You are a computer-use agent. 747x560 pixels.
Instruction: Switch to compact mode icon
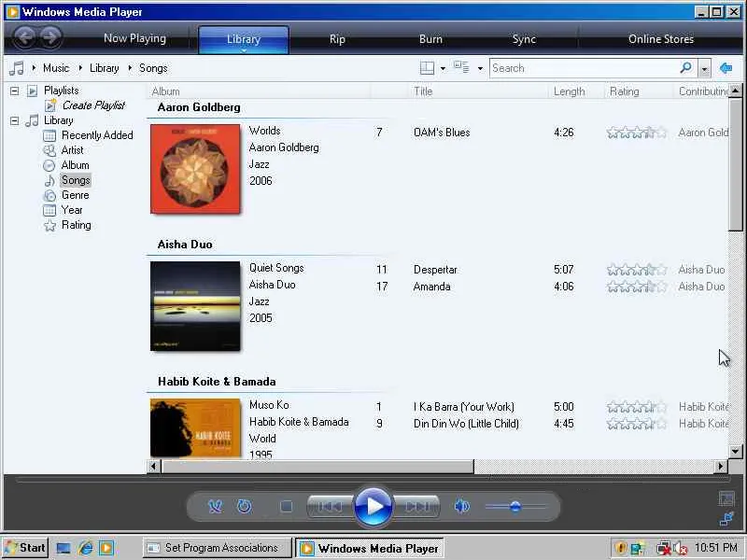coord(726,519)
